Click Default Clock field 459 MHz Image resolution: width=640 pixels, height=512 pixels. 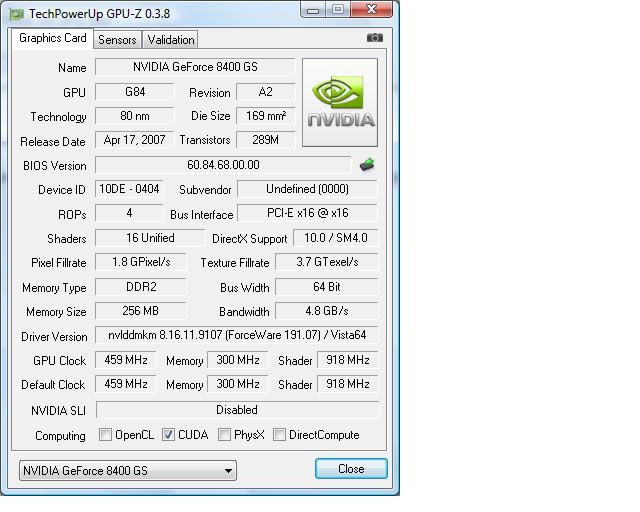pyautogui.click(x=126, y=384)
